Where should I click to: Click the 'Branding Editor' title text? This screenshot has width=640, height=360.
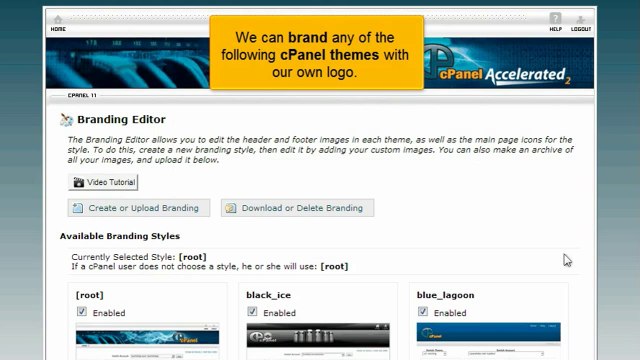(x=121, y=120)
